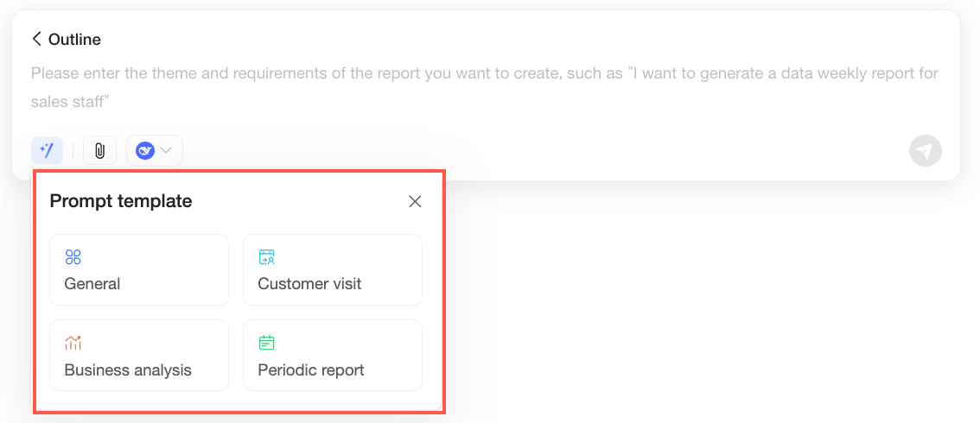The height and width of the screenshot is (423, 980).
Task: Click the green Periodic report calendar icon
Action: click(267, 343)
